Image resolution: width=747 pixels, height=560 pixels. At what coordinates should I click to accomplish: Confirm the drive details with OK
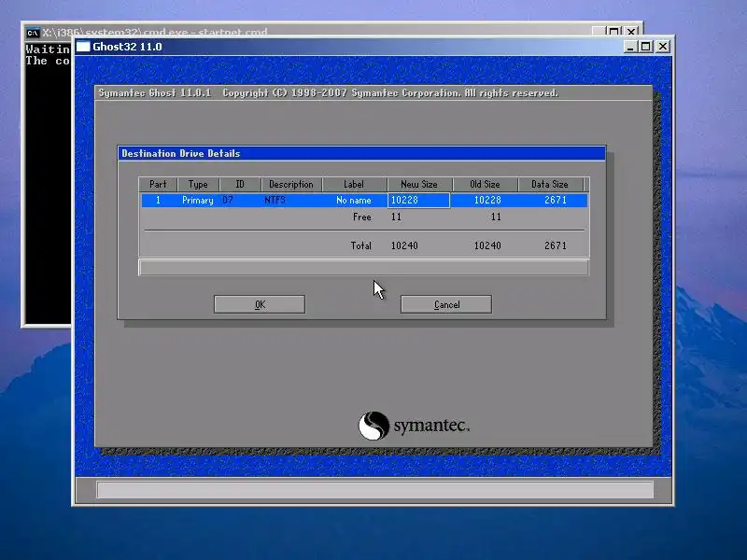pyautogui.click(x=260, y=304)
